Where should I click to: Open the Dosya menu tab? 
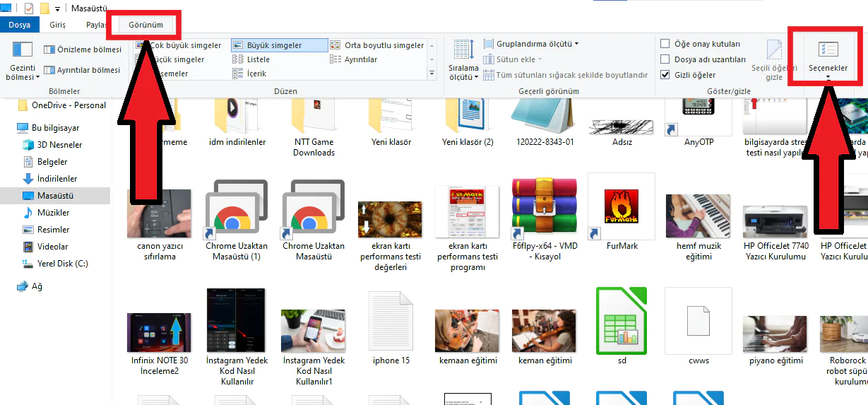coord(19,25)
